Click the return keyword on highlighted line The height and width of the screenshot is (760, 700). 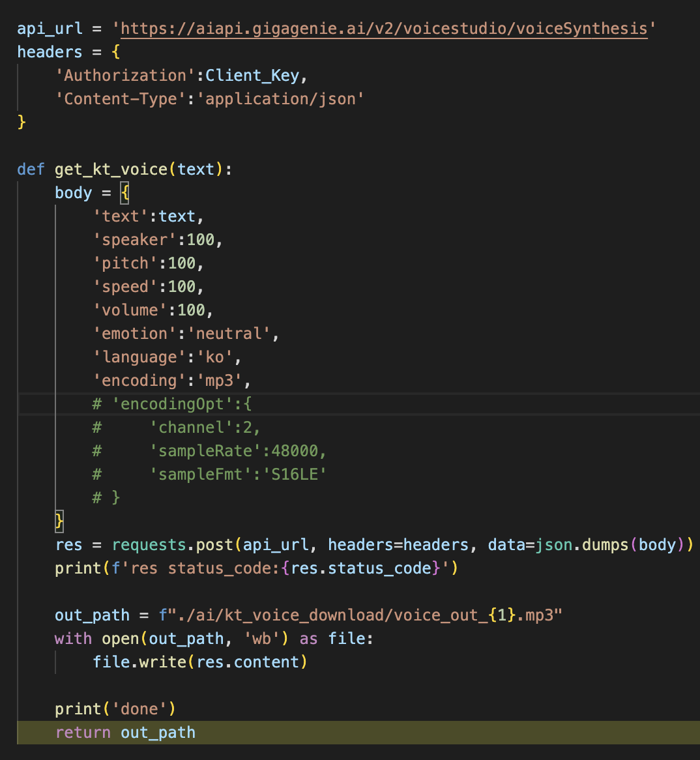[83, 733]
